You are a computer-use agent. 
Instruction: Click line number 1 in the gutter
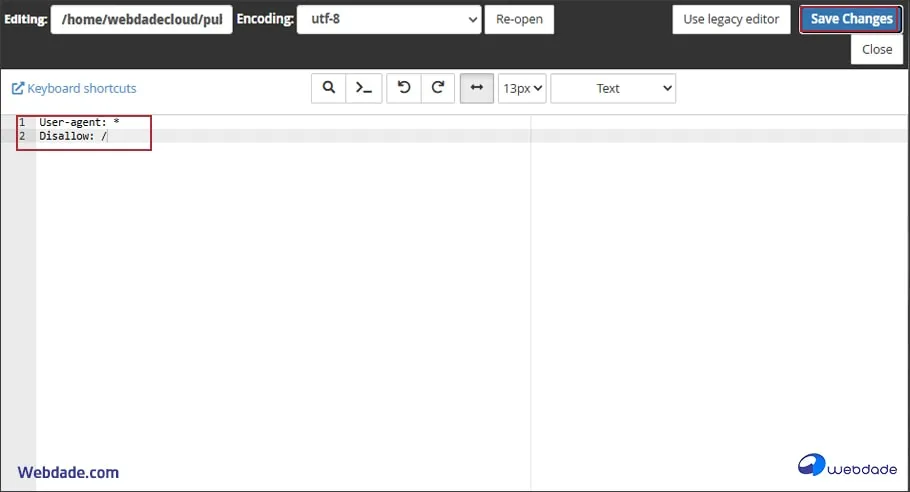point(21,122)
